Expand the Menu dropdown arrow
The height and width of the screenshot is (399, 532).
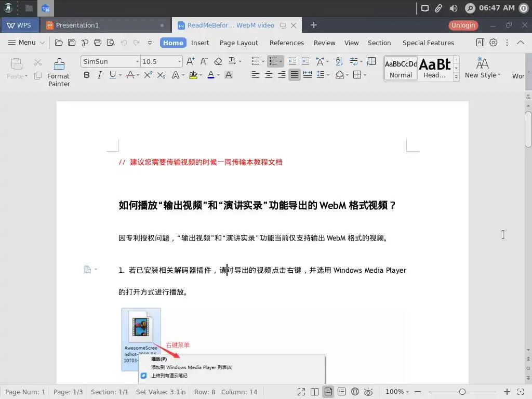point(43,43)
